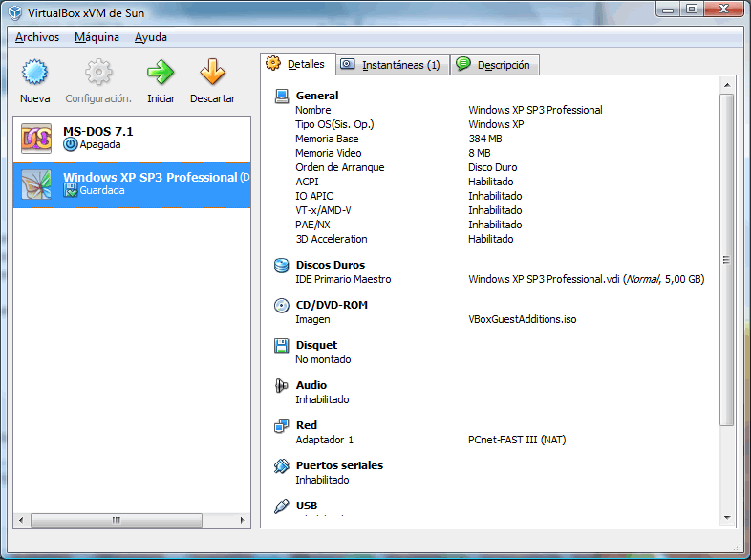Select the MS-DOS 7.1 machine name
Image resolution: width=751 pixels, height=560 pixels.
(x=98, y=131)
